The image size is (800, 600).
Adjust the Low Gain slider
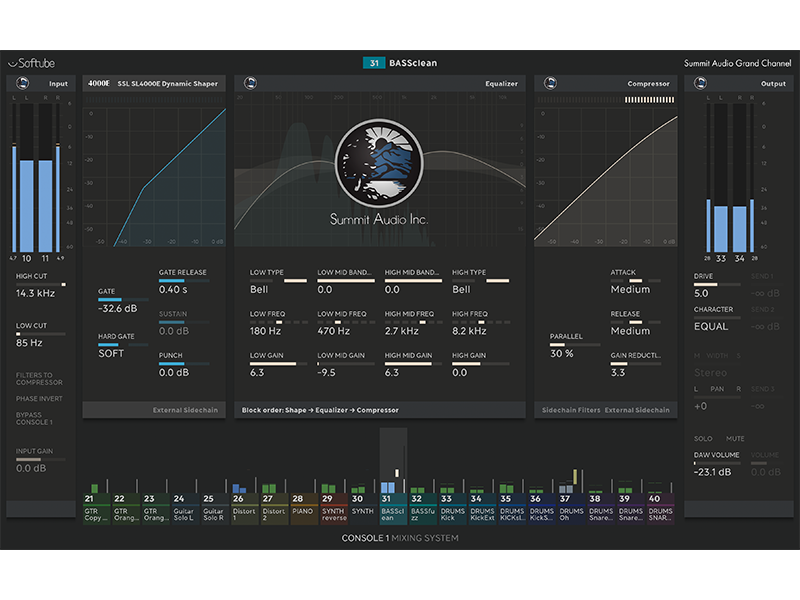pyautogui.click(x=275, y=365)
